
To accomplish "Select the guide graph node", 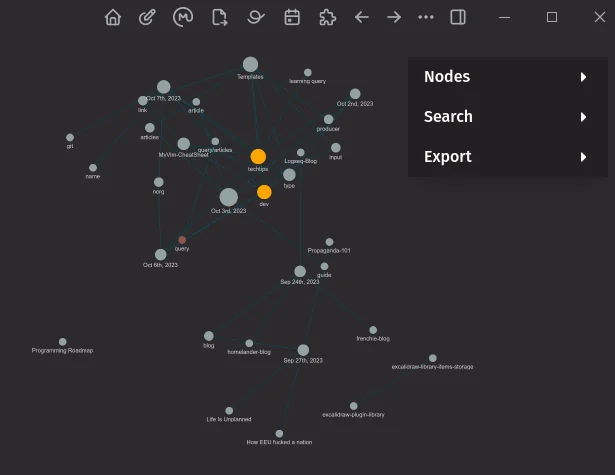I will 324,266.
